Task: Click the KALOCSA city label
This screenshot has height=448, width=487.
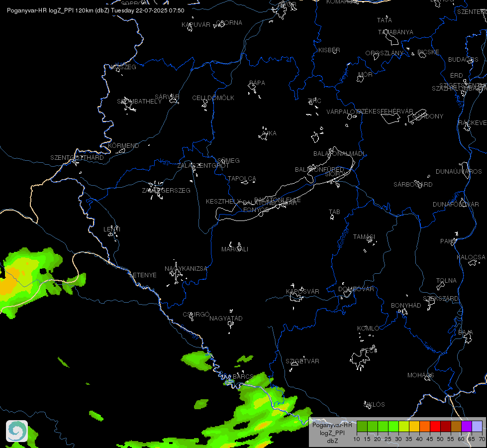Action: point(471,257)
